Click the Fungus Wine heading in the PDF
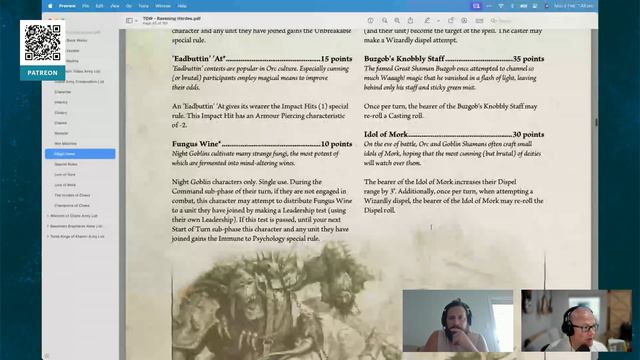This screenshot has width=640, height=360. 196,144
